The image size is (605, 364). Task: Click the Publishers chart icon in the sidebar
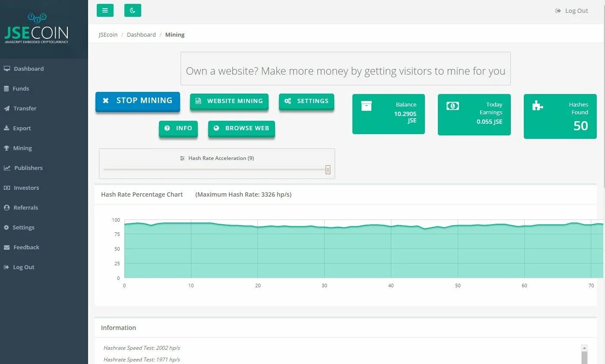[7, 168]
